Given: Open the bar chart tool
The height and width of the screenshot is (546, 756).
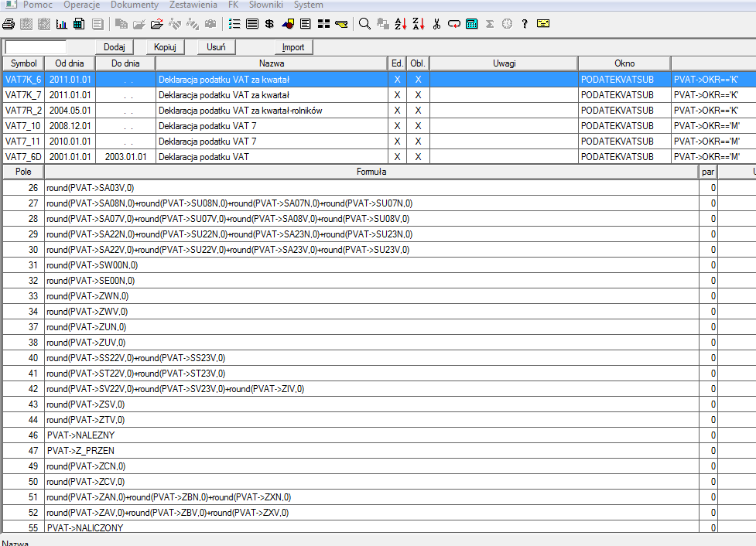Looking at the screenshot, I should tap(61, 24).
